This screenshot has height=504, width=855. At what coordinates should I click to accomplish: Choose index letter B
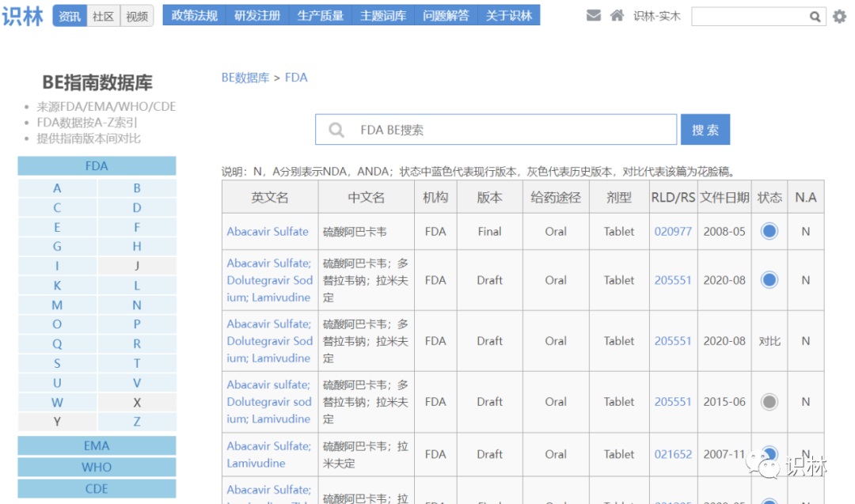tap(137, 188)
